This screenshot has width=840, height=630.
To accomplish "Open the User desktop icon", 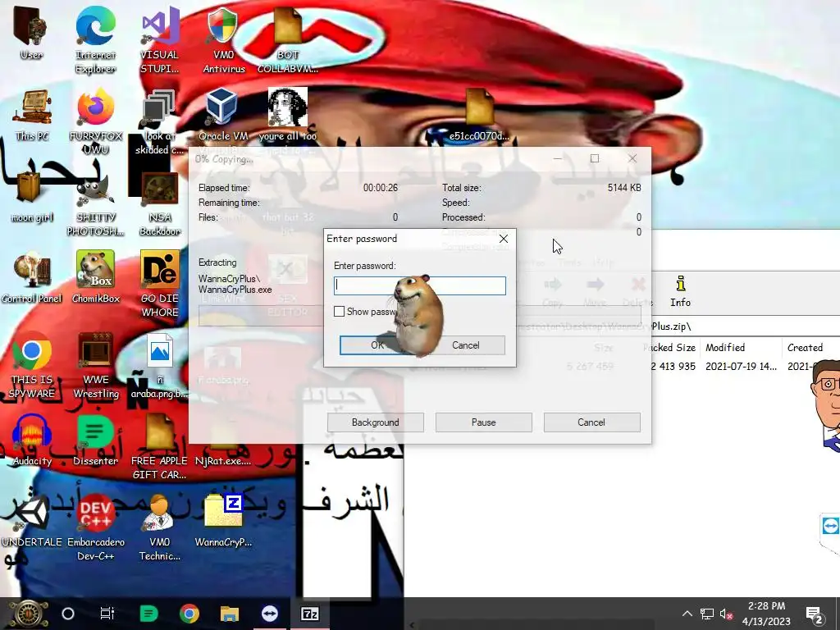I will coord(31,32).
